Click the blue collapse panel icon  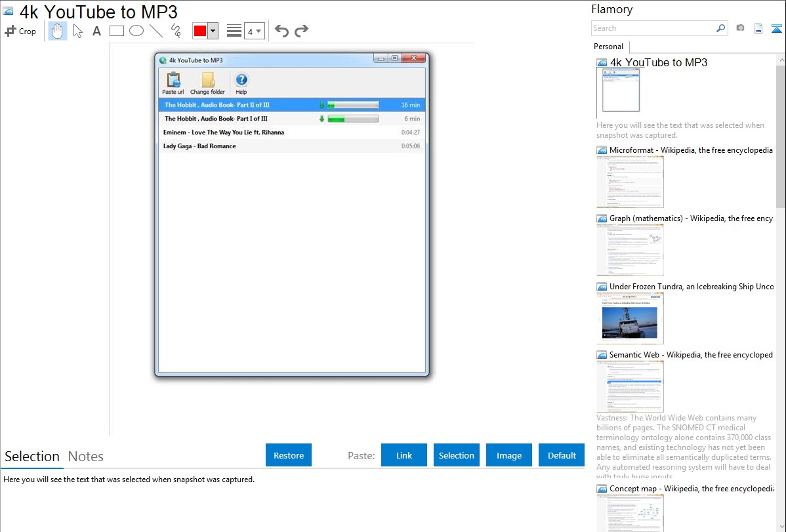click(776, 28)
